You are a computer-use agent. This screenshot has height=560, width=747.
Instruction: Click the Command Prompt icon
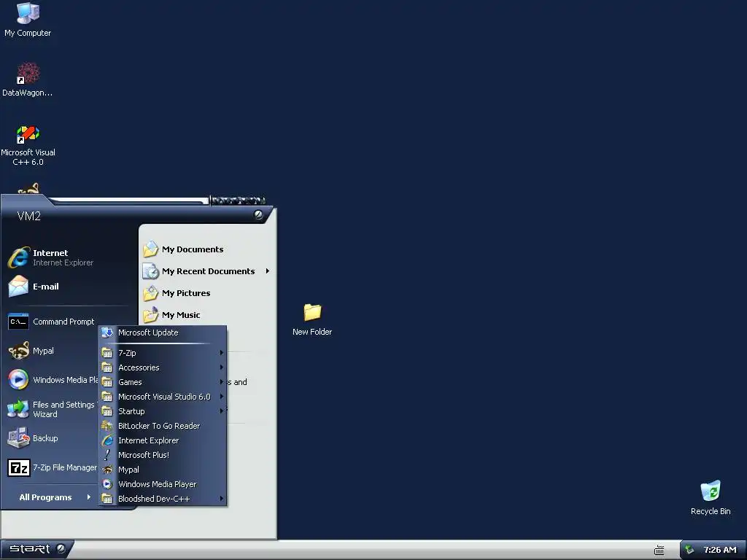click(x=18, y=322)
